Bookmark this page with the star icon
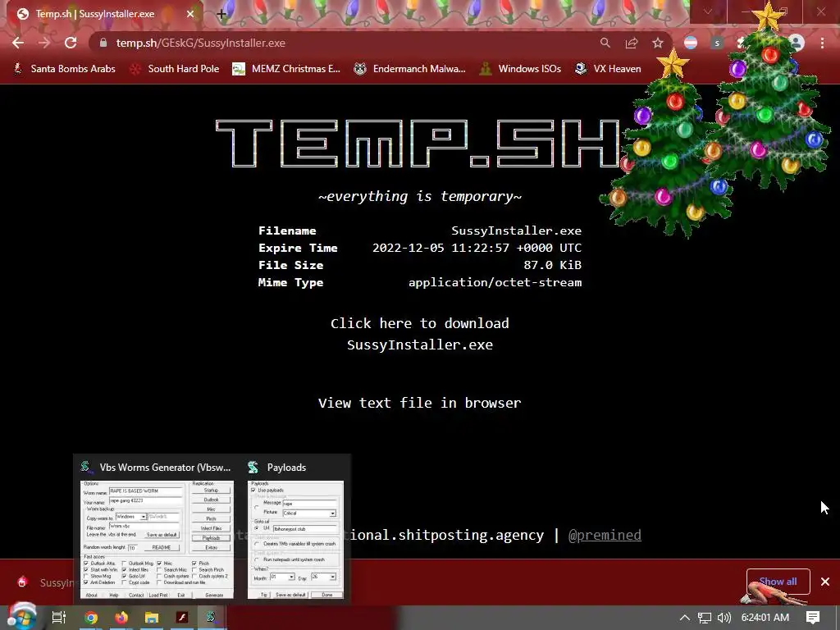The image size is (840, 630). coord(658,43)
